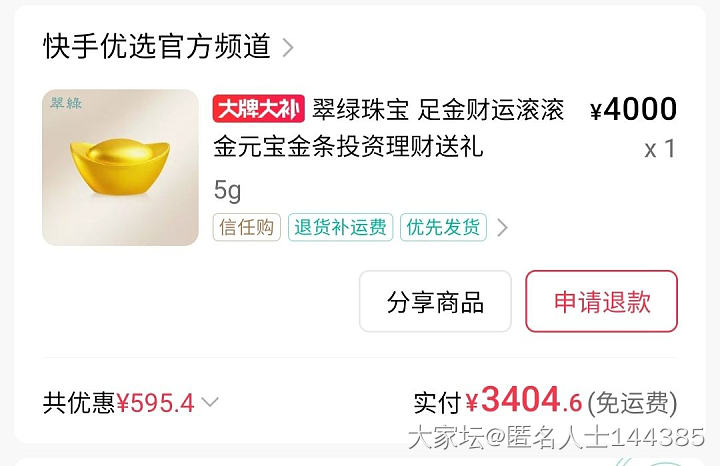This screenshot has height=466, width=720.
Task: Tap the 退货补运费 service tag
Action: coord(340,227)
